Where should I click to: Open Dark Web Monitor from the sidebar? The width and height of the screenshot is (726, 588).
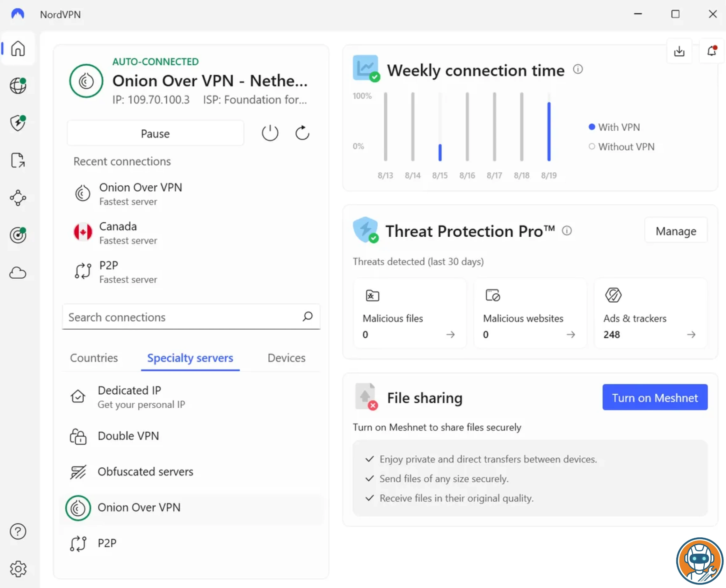[18, 235]
